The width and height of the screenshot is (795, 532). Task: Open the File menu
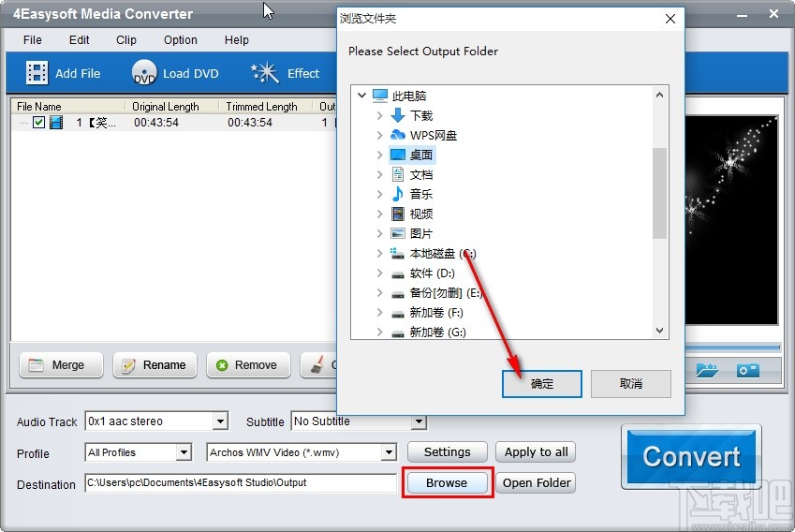tap(33, 40)
